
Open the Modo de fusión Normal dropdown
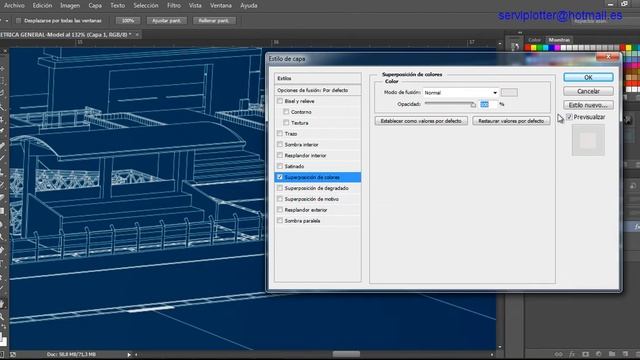[461, 93]
